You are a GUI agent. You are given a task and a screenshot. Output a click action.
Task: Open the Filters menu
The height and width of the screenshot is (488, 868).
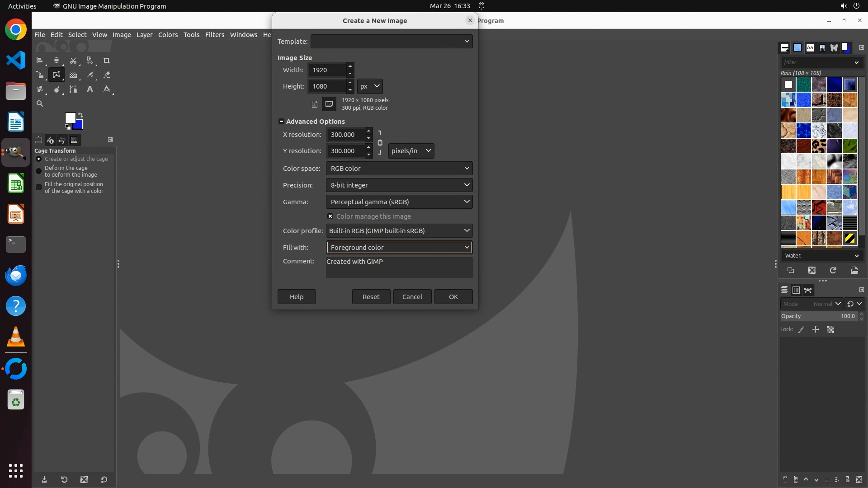[x=214, y=35]
